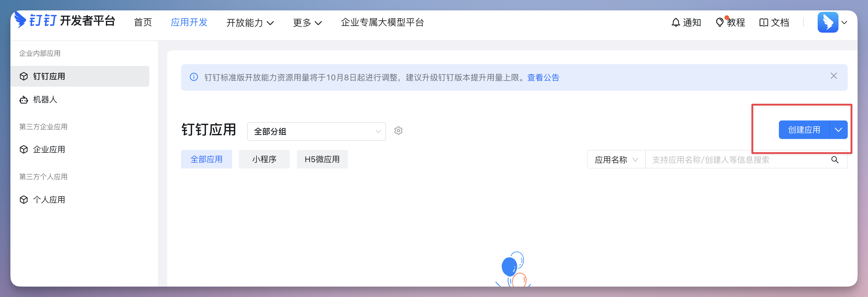Click the 通知 label in the header
Image resolution: width=868 pixels, height=297 pixels.
[692, 23]
